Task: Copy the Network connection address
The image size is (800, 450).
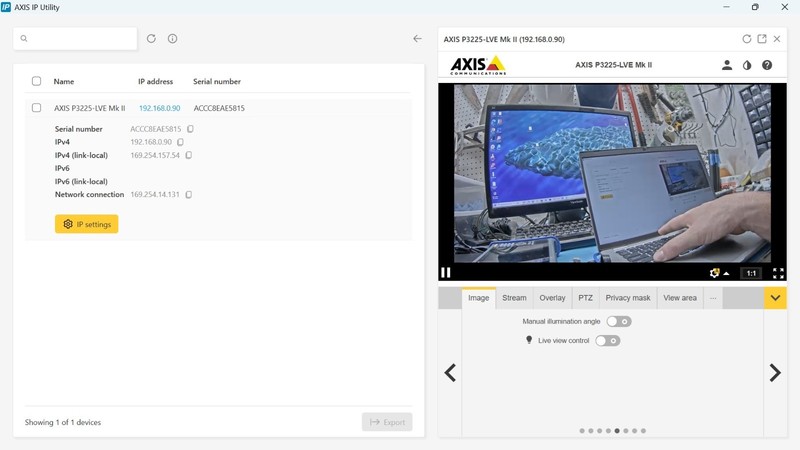Action: click(188, 194)
